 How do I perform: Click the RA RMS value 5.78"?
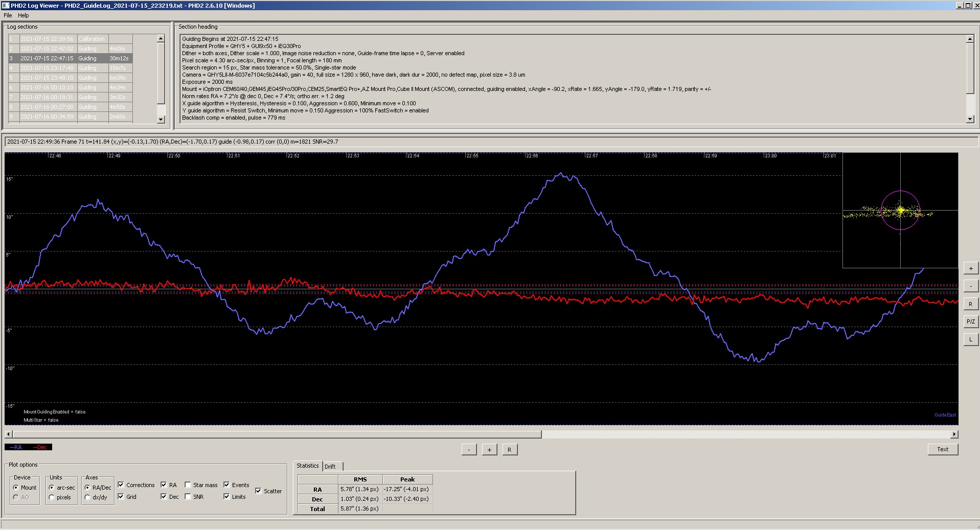click(x=360, y=489)
